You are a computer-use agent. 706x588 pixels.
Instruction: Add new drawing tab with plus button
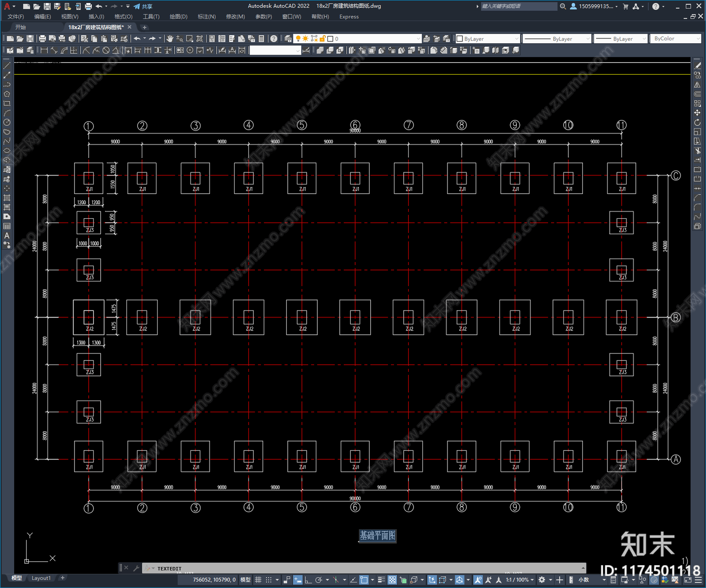coord(144,27)
